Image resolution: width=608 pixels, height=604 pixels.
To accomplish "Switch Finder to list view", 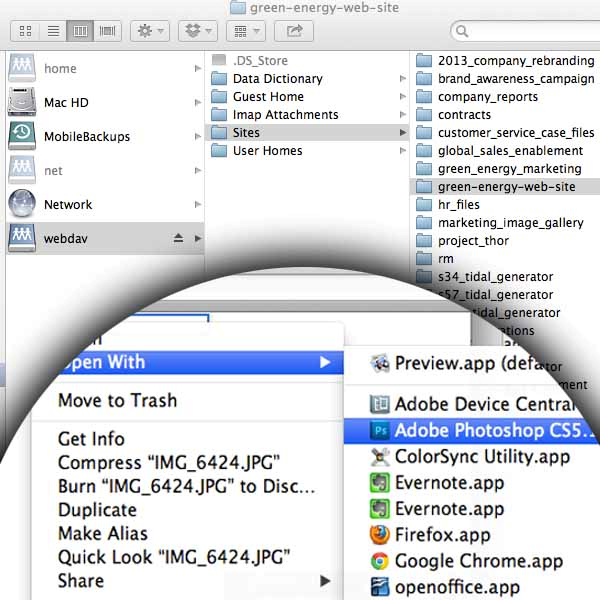I will tap(53, 31).
